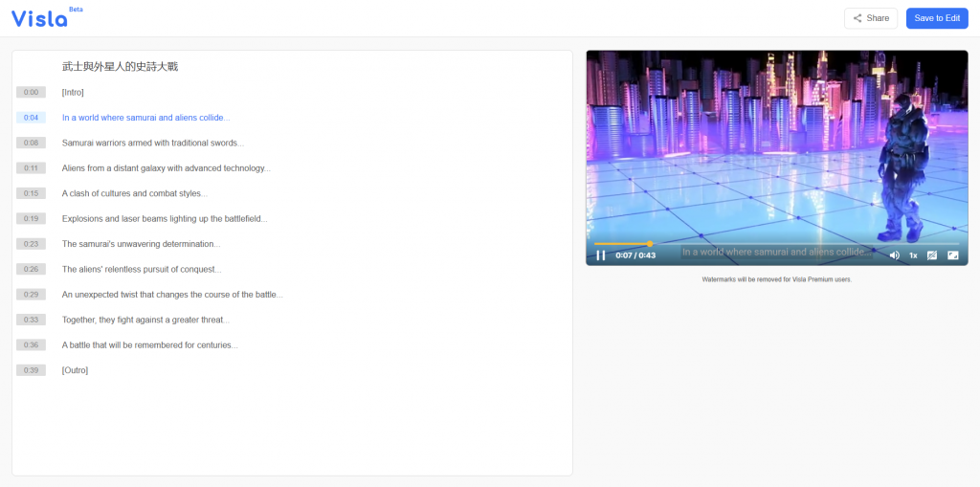Click the watermarks Premium notice text
Screen dimensions: 980x487
[x=777, y=279]
